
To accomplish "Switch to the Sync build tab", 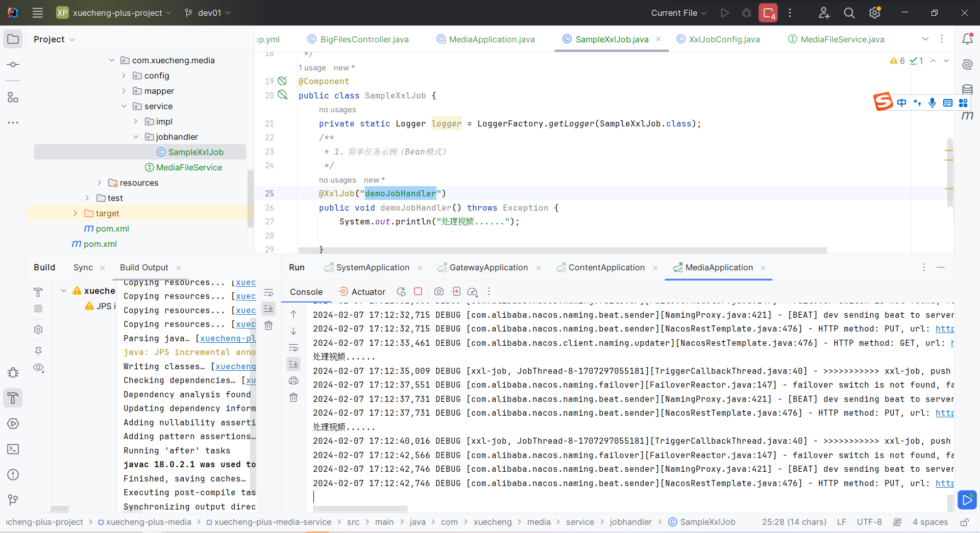I will 83,267.
